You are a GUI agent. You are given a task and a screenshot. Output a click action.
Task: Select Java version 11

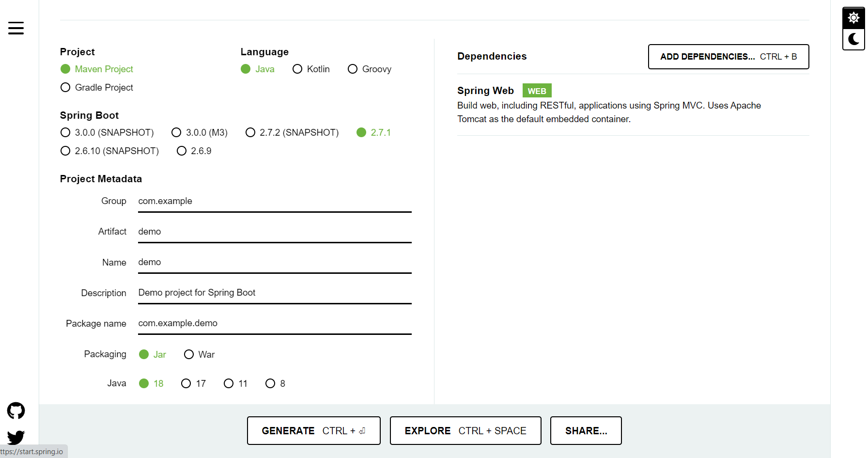pyautogui.click(x=235, y=383)
